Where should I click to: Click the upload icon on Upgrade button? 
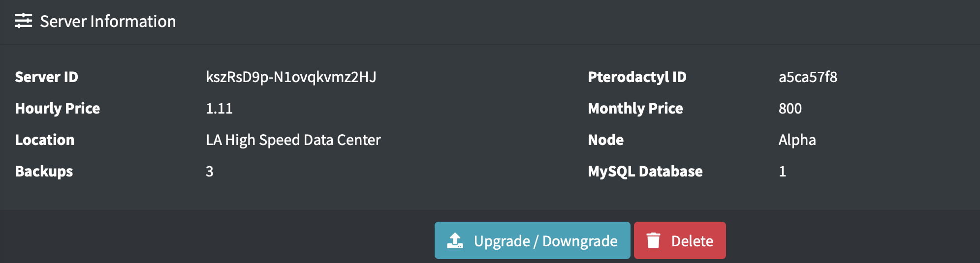click(455, 240)
